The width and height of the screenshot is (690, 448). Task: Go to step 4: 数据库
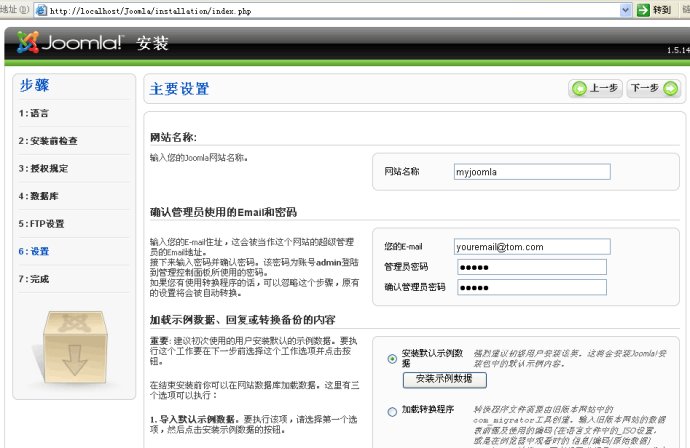pyautogui.click(x=38, y=196)
